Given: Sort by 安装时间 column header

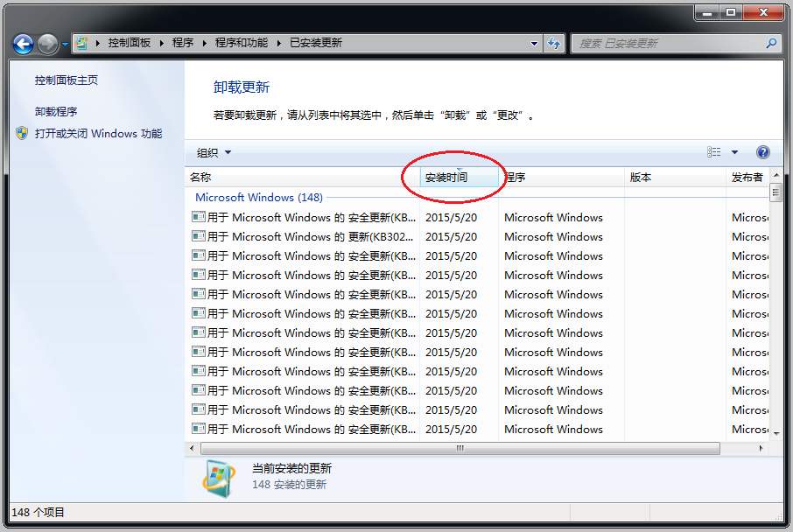Looking at the screenshot, I should pos(460,177).
